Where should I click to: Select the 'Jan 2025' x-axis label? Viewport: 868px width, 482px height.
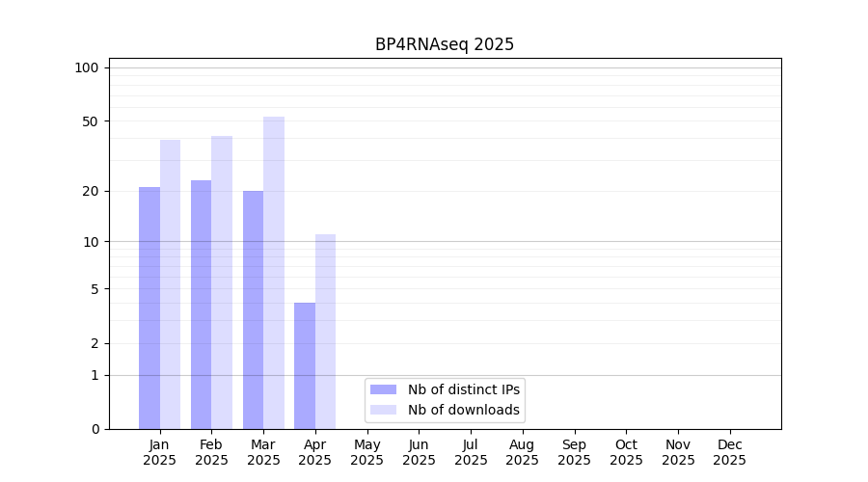(159, 452)
